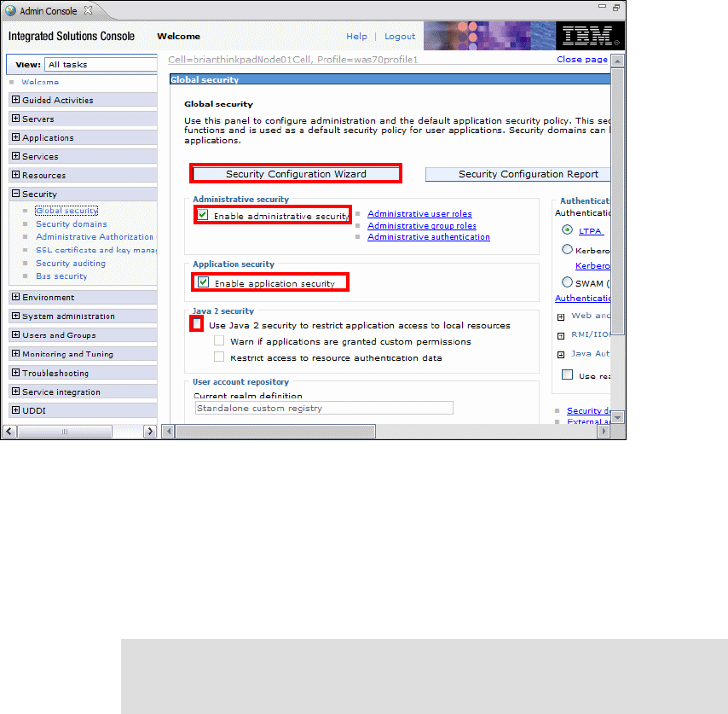The image size is (728, 714).
Task: Open Bus security
Action: (61, 276)
